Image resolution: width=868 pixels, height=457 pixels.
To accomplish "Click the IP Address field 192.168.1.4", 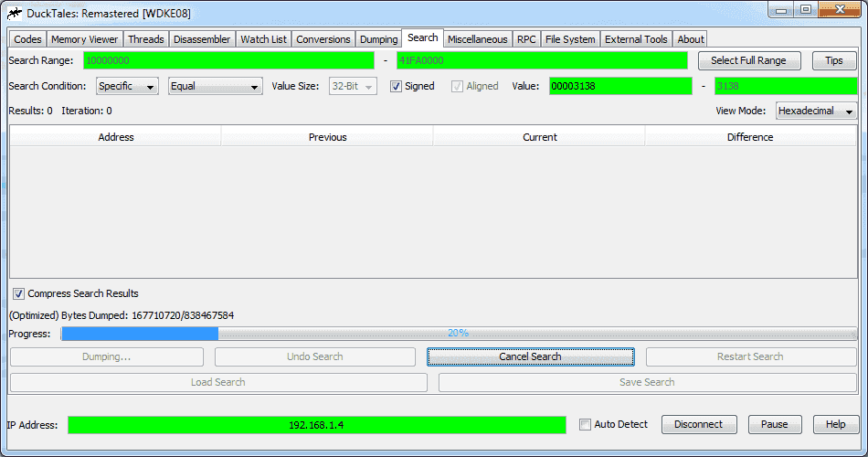I will (x=317, y=425).
